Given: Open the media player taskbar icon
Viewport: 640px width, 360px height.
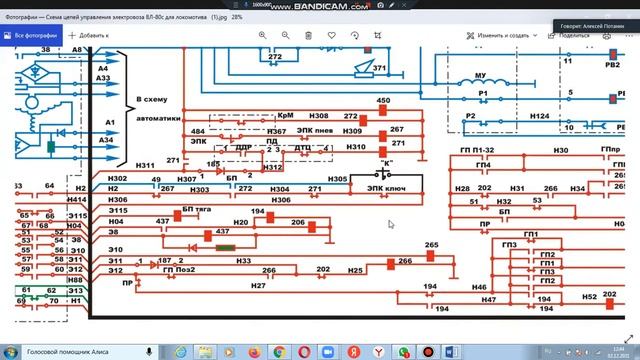Looking at the screenshot, I should pyautogui.click(x=229, y=352).
